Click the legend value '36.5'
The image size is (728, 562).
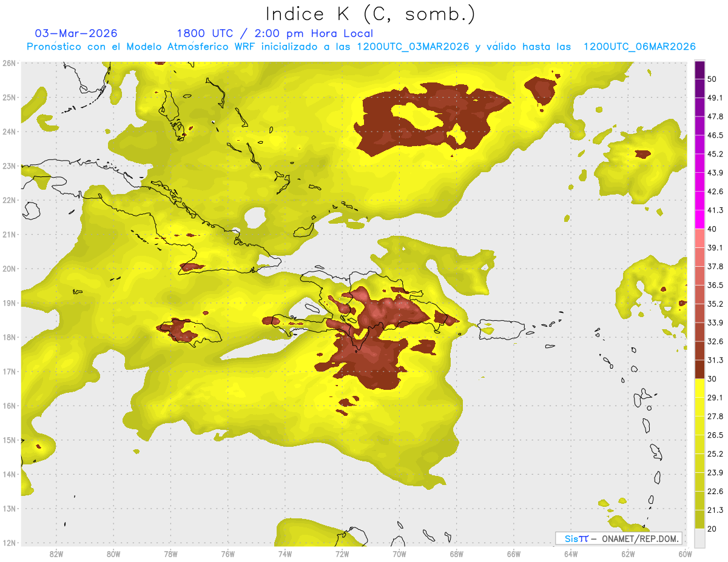click(715, 285)
